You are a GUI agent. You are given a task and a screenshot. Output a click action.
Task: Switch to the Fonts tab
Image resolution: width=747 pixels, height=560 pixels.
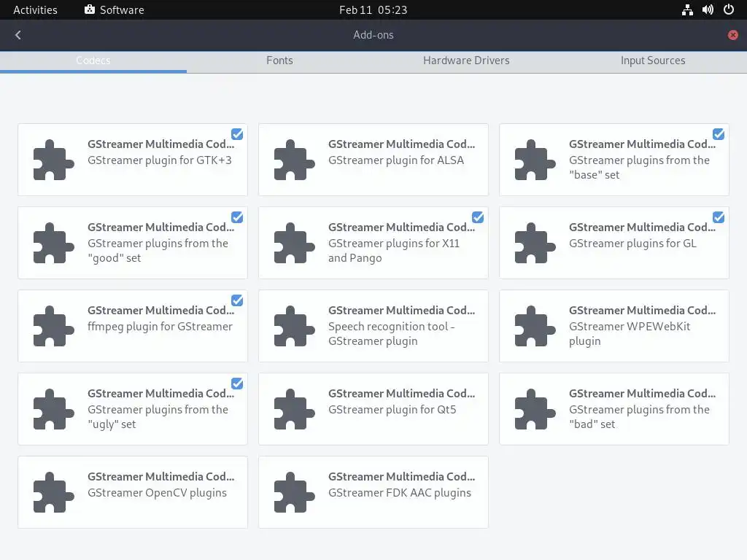279,61
